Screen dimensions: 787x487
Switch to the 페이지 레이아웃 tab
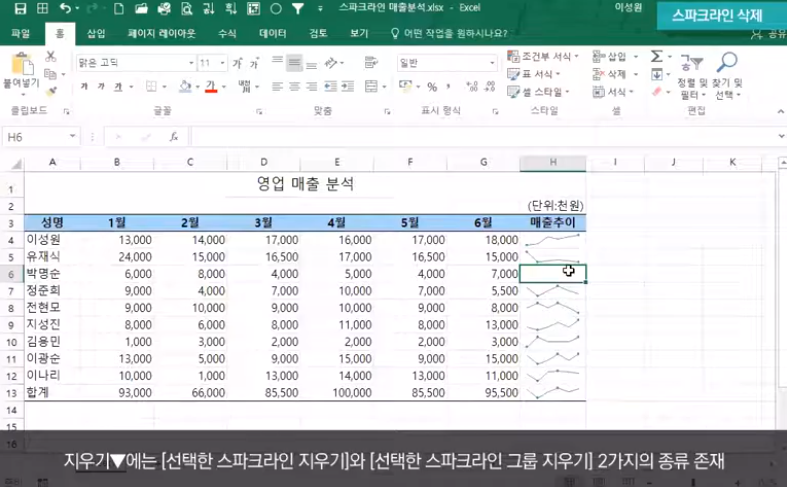coord(161,34)
